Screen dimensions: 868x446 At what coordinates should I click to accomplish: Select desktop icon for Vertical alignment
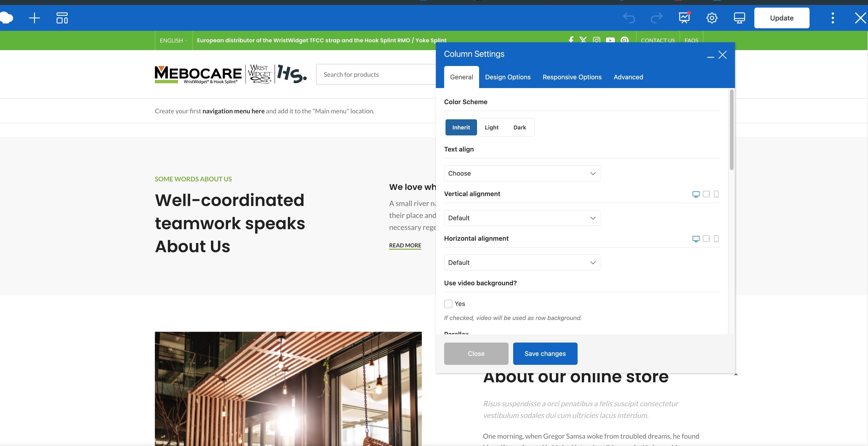[x=696, y=194]
